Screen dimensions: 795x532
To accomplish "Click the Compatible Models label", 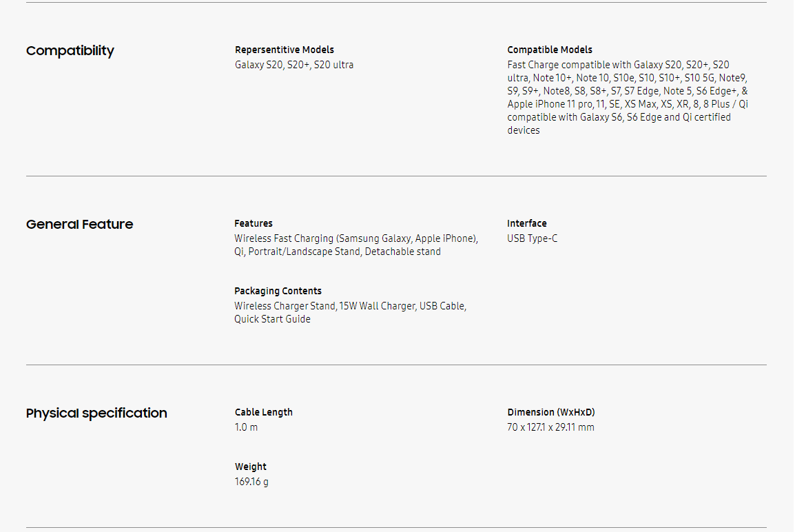I will coord(549,50).
